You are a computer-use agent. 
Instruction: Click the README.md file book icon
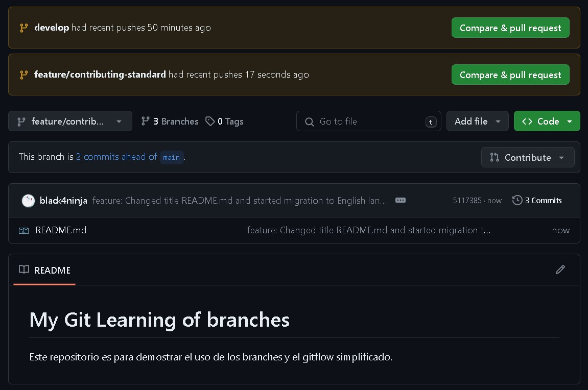tap(24, 231)
